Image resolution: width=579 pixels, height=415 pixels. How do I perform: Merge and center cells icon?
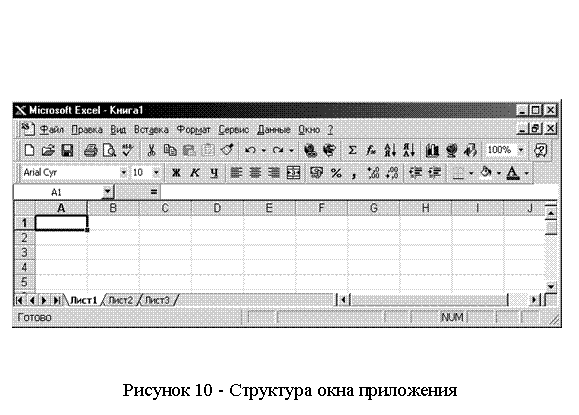tap(293, 172)
